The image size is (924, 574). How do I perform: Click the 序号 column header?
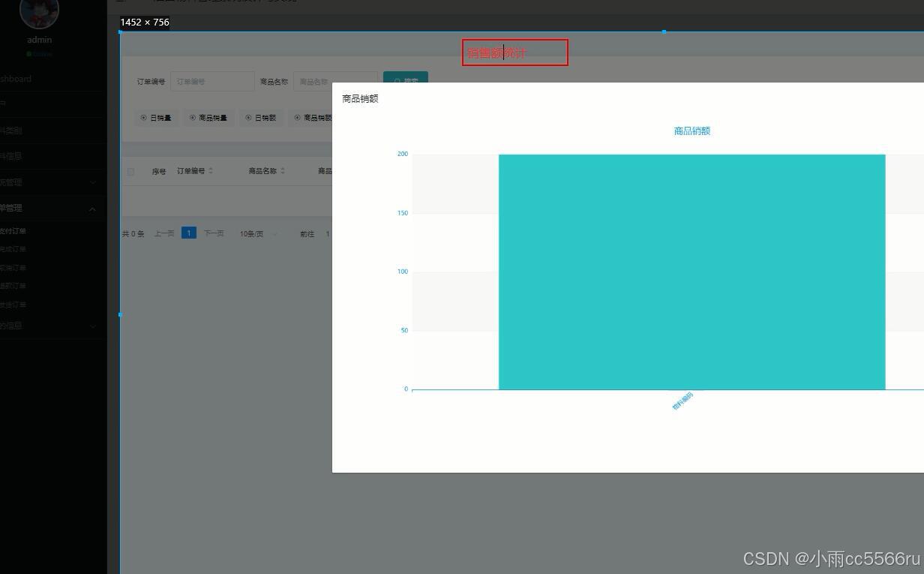159,172
